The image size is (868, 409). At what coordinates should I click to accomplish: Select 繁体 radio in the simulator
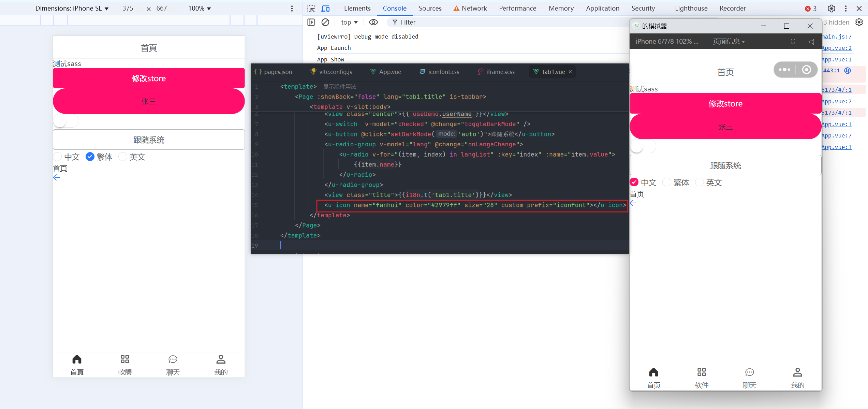point(667,182)
